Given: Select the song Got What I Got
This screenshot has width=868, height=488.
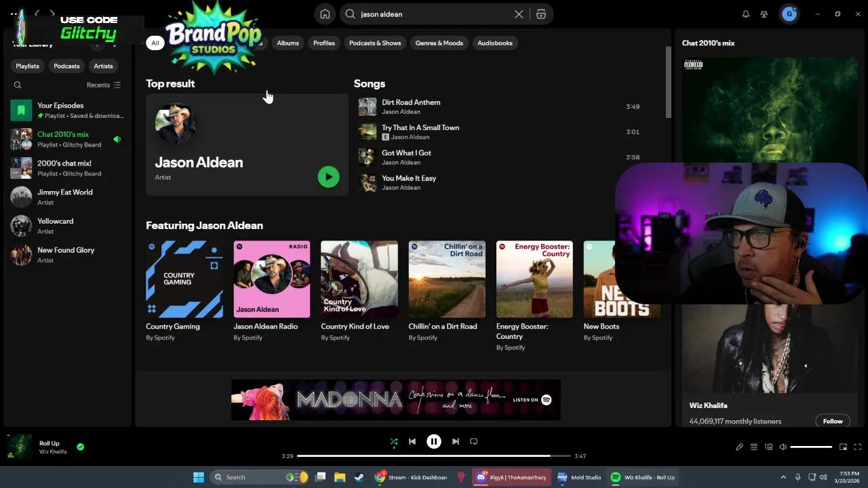Looking at the screenshot, I should pos(406,152).
